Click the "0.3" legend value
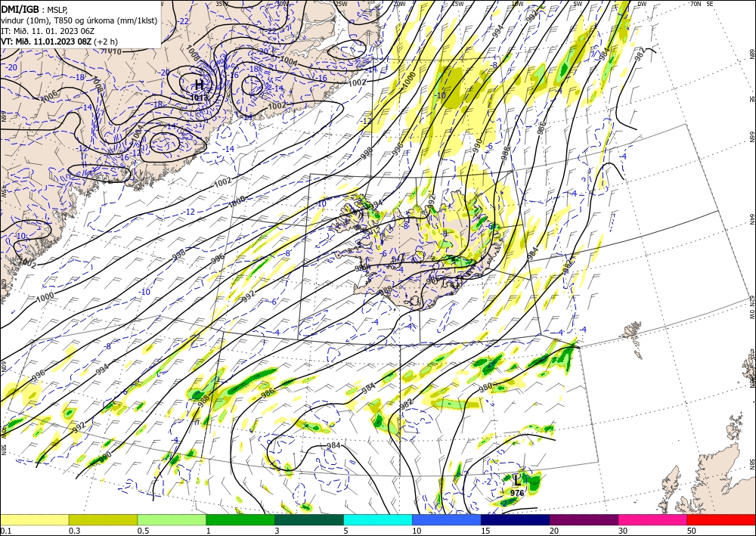This screenshot has width=756, height=536. [x=74, y=531]
